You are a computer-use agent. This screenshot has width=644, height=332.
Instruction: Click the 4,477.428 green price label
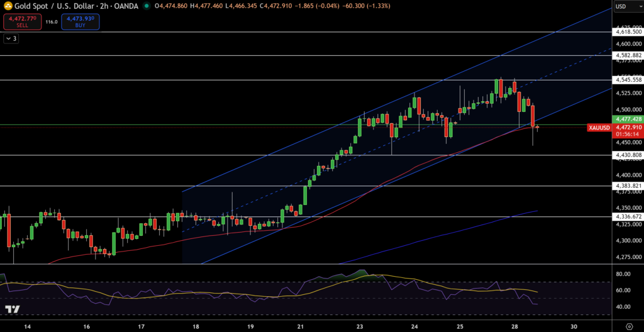pos(628,119)
